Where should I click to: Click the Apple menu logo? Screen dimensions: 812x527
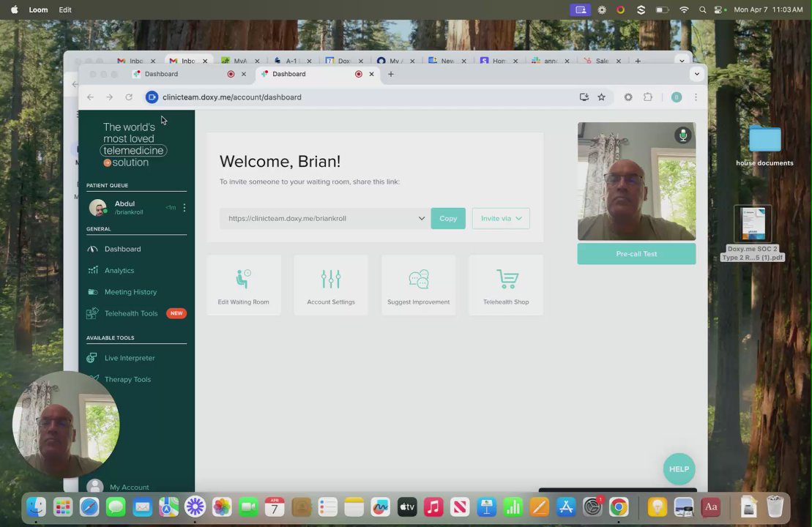(14, 10)
